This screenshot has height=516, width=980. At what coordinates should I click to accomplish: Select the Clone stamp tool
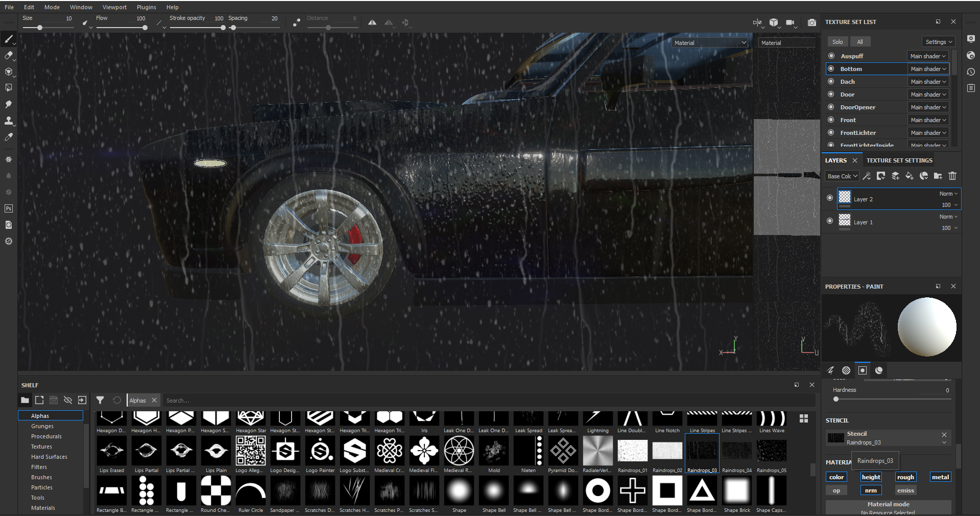(9, 121)
